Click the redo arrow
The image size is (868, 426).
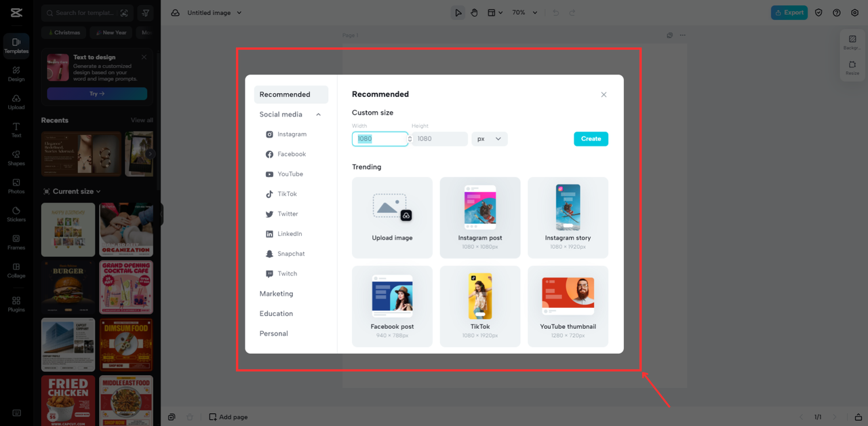point(573,13)
